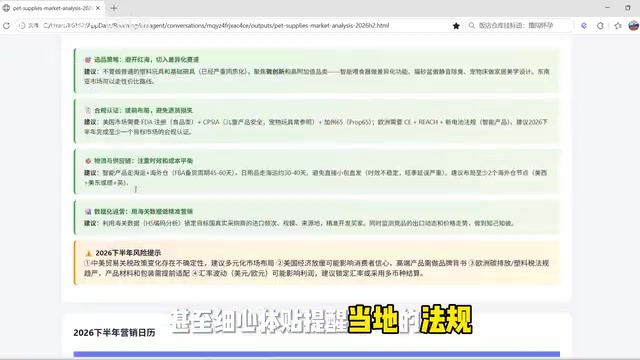
Task: Click the 物流与供应链 card heading
Action: point(143,161)
